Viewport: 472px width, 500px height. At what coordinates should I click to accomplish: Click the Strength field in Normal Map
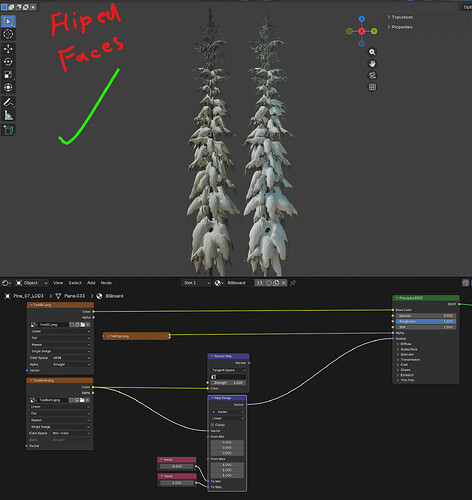point(228,383)
